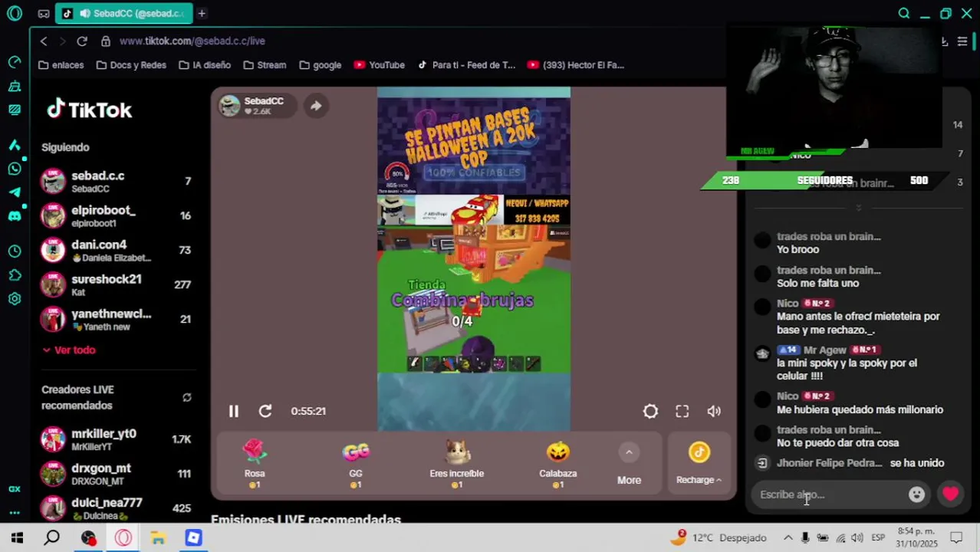Open the Hector El Fa... YouTube bookmark
The width and height of the screenshot is (980, 552).
pos(576,65)
